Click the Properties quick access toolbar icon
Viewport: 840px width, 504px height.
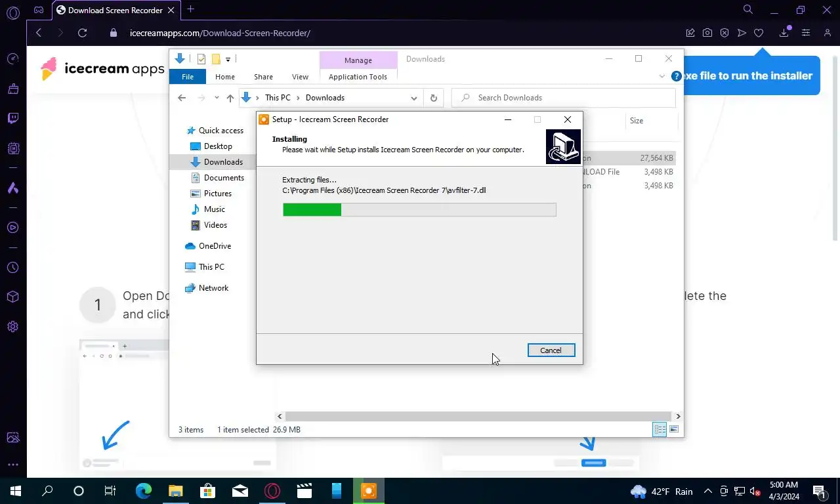pos(201,59)
